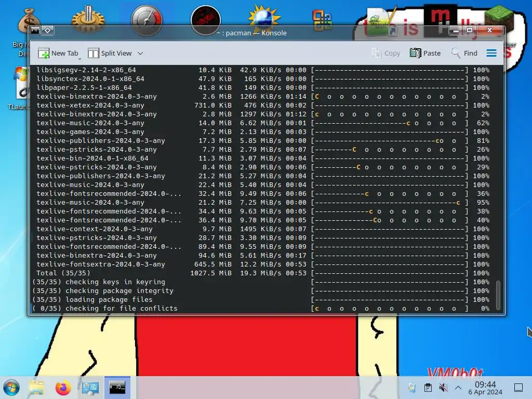Click the muted volume tray icon

(x=443, y=387)
